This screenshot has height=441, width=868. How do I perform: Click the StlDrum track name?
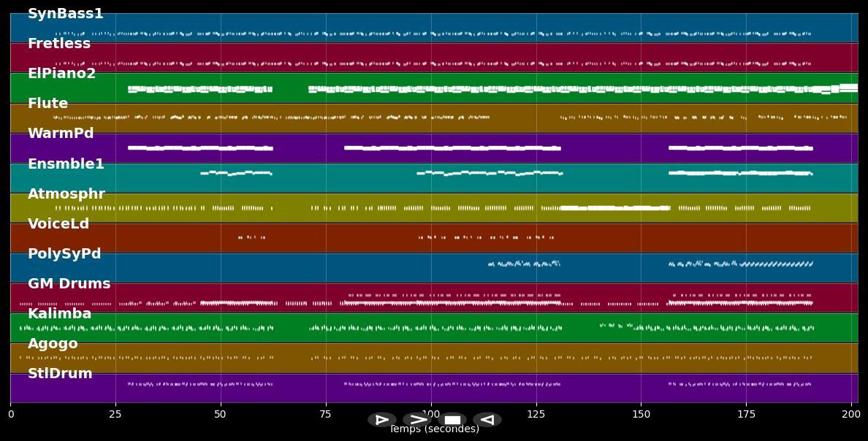60,374
